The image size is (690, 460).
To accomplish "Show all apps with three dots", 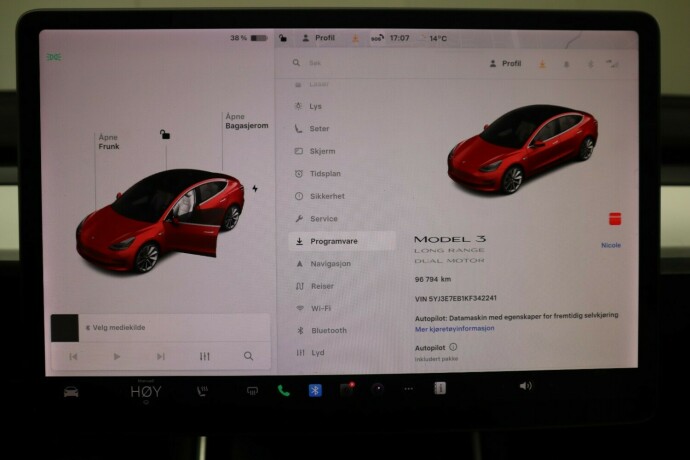I will tap(408, 389).
